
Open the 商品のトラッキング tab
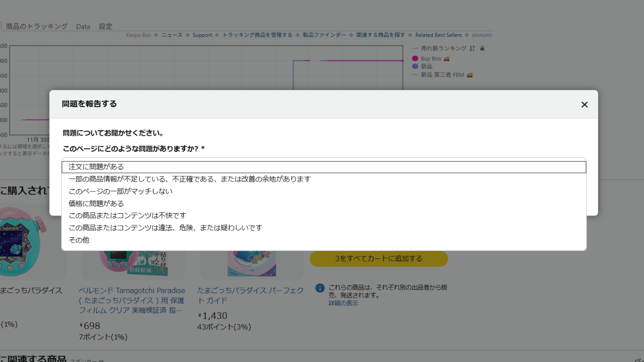[36, 27]
